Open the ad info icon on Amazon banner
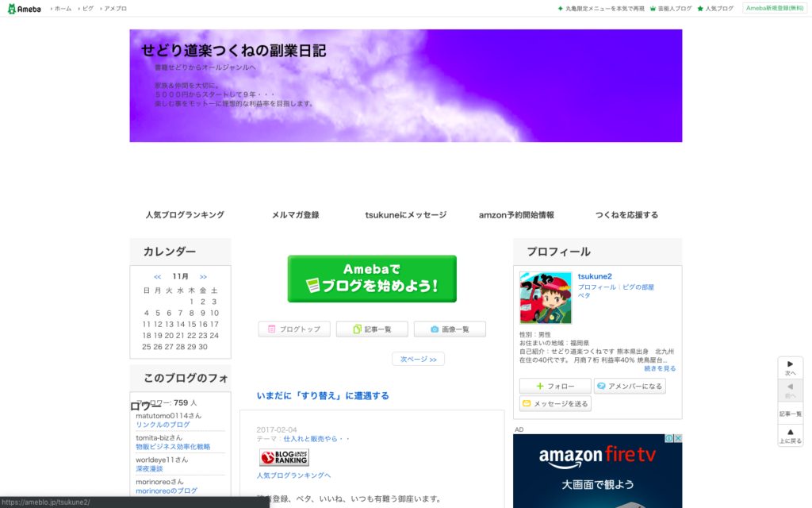 [x=668, y=438]
